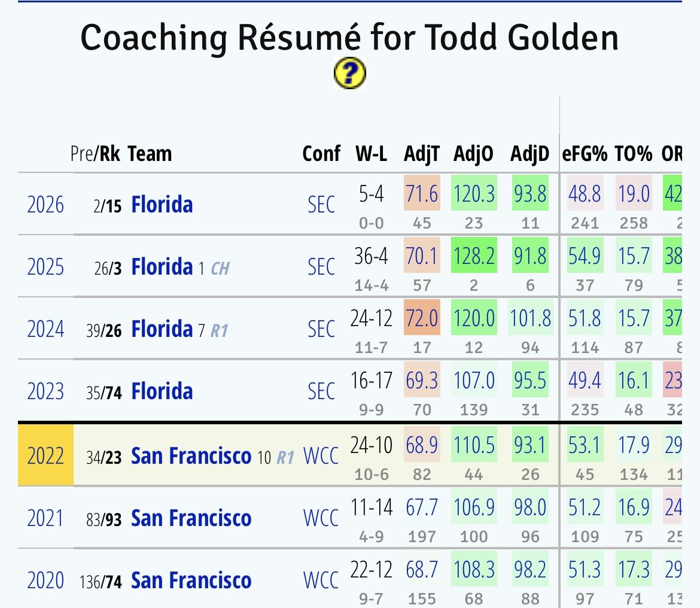700x608 pixels.
Task: Sort by eFG% column header
Action: point(585,154)
